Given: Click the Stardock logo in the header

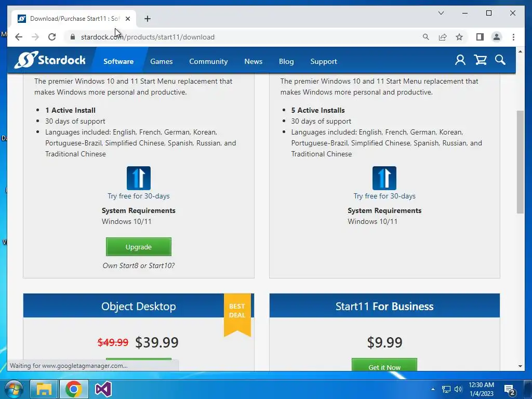Looking at the screenshot, I should 50,60.
